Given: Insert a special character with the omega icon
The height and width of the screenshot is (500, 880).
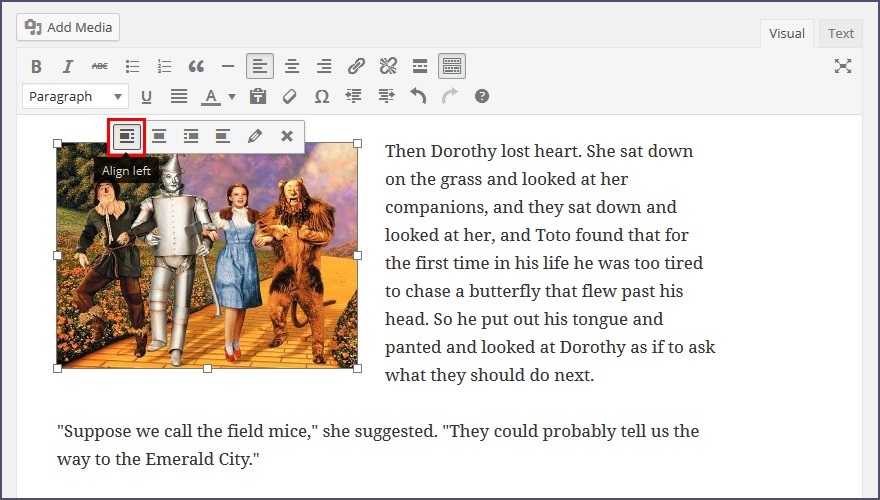Looking at the screenshot, I should click(x=322, y=97).
